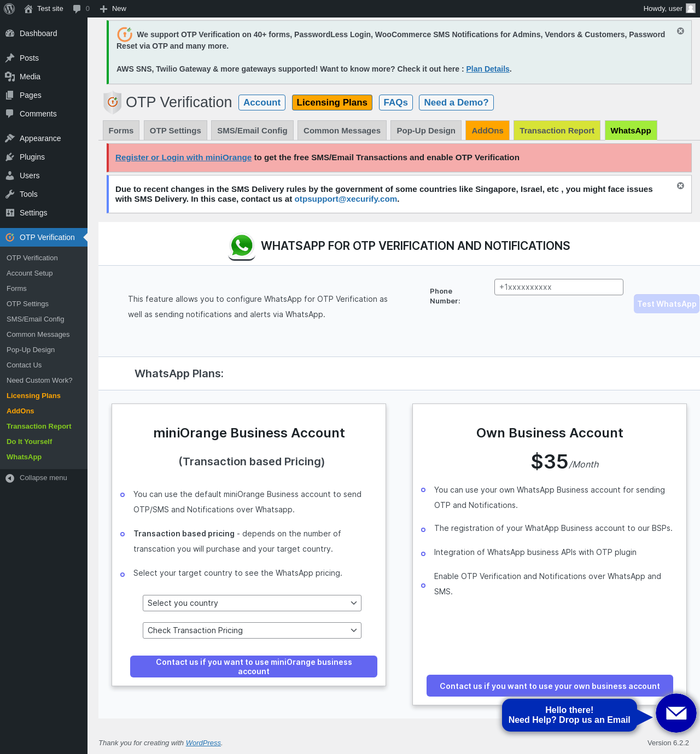The height and width of the screenshot is (754, 700).
Task: Click the Hello there! Need Help? bubble
Action: pyautogui.click(x=569, y=715)
